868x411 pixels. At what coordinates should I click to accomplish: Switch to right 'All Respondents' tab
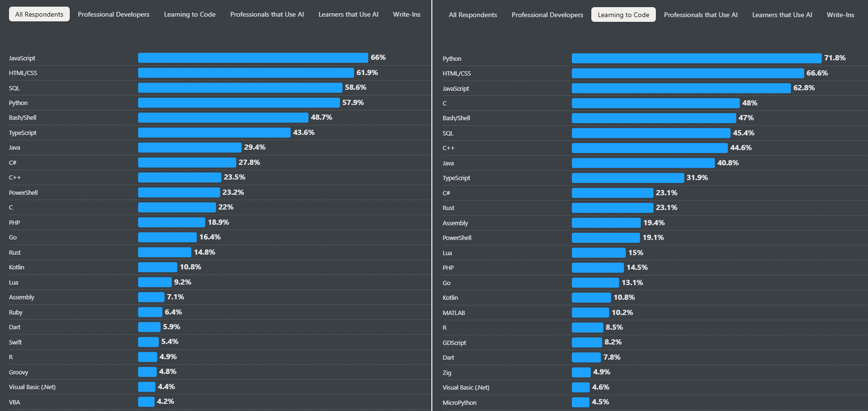point(473,15)
